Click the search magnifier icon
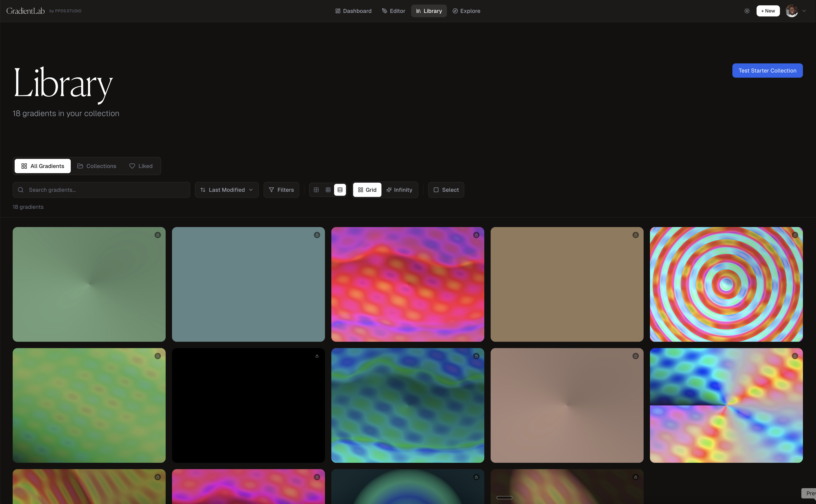This screenshot has height=504, width=816. coord(21,190)
